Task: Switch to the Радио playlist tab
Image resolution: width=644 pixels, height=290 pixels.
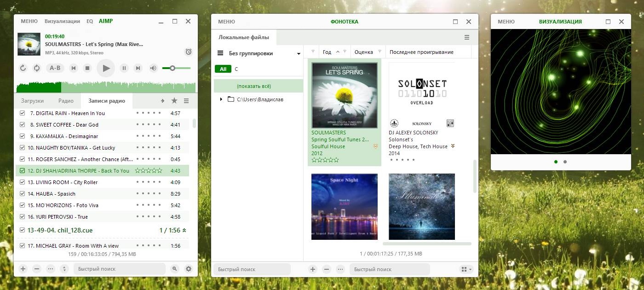Action: click(66, 101)
